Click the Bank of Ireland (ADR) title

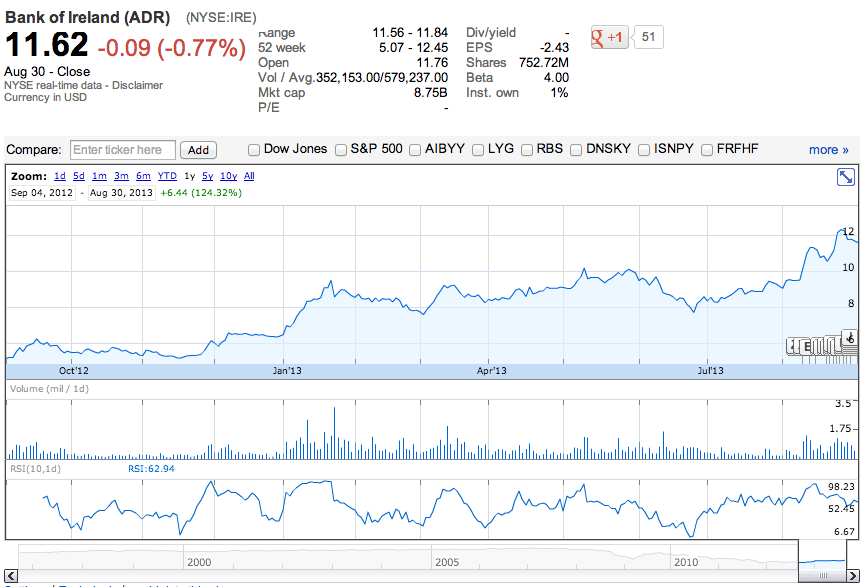click(88, 17)
